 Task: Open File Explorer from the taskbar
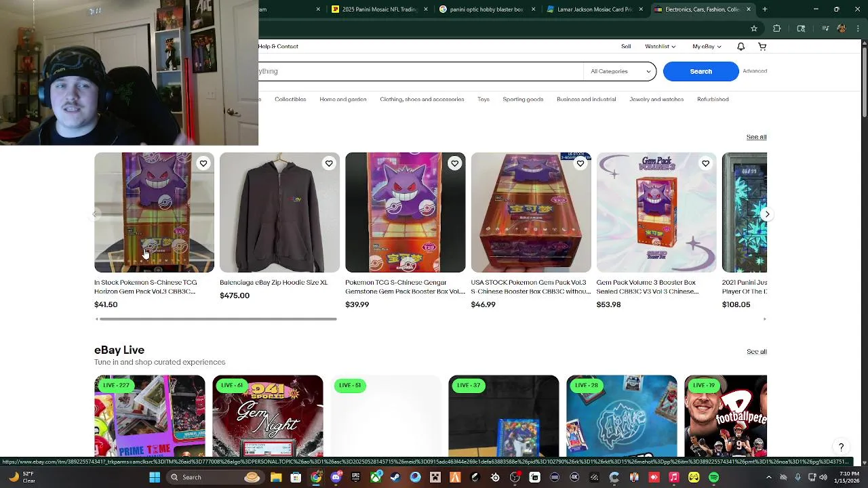[x=276, y=477]
